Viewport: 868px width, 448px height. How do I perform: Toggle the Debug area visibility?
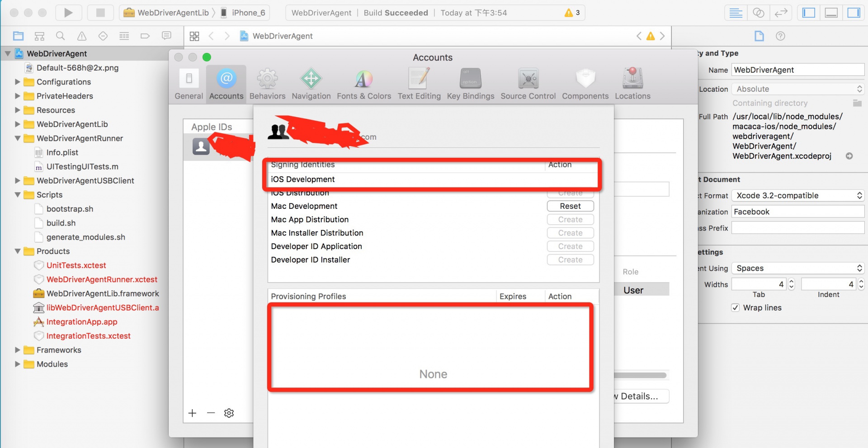point(831,13)
